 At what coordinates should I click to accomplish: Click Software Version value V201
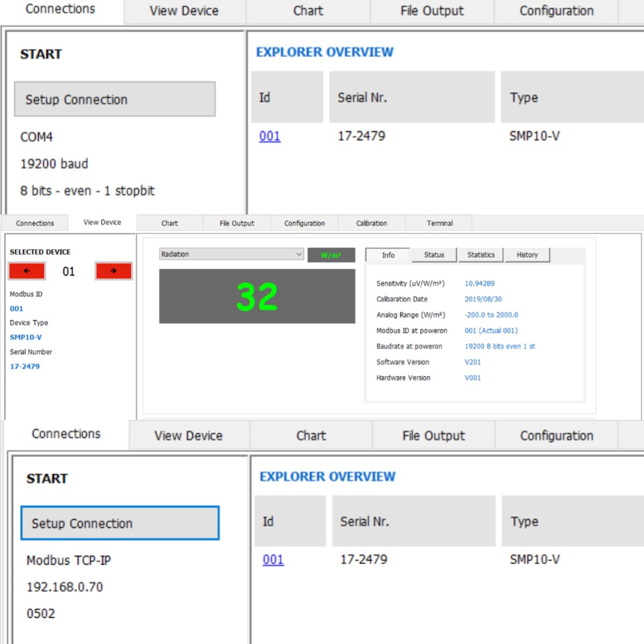click(473, 362)
